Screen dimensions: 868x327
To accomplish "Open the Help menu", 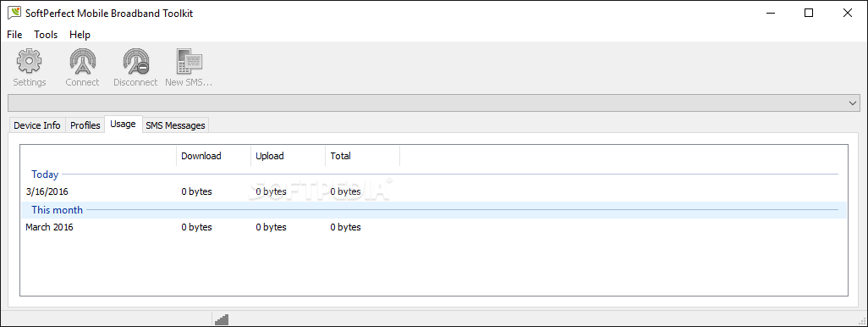I will click(x=80, y=35).
